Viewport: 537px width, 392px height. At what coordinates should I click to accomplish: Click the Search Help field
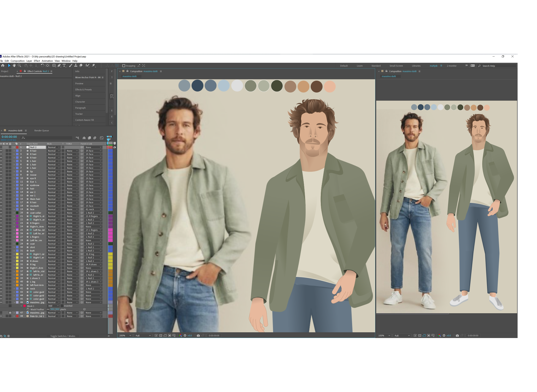(497, 66)
